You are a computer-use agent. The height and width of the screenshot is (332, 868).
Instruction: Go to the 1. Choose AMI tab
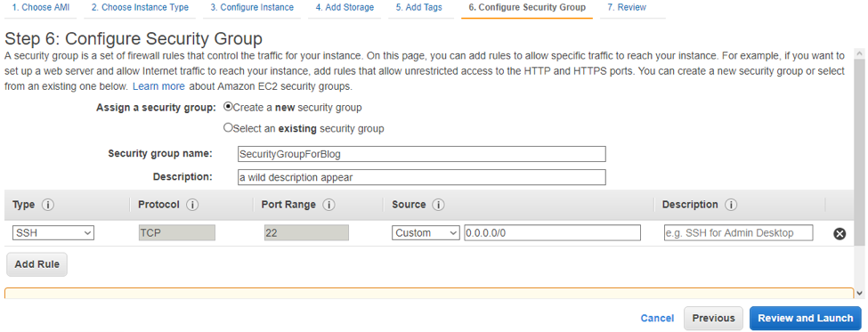pos(41,8)
